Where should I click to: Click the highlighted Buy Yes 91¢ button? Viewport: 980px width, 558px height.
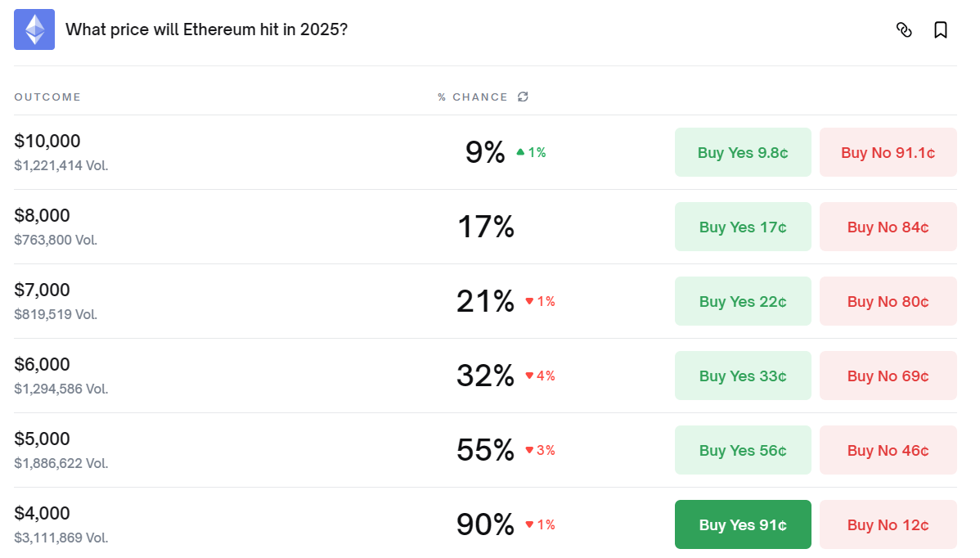(x=743, y=524)
